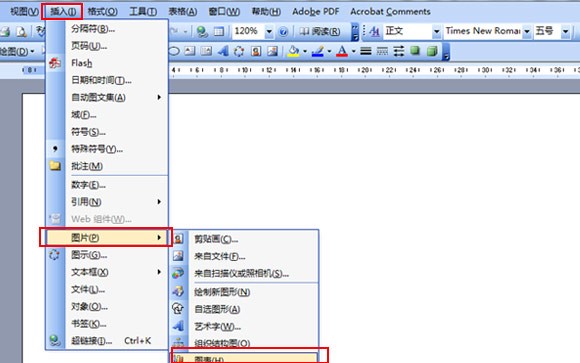Open the 120% zoom dropdown
The image size is (580, 363).
coord(269,32)
